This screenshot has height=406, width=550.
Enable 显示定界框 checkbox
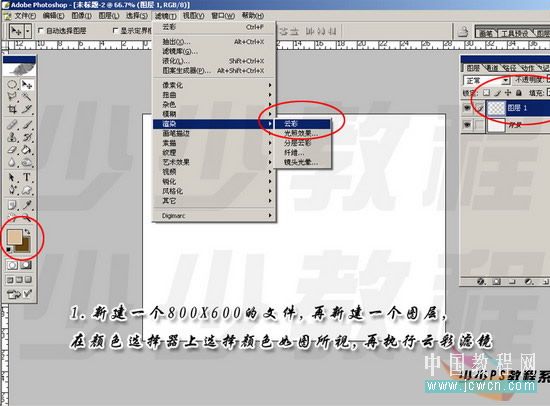115,31
